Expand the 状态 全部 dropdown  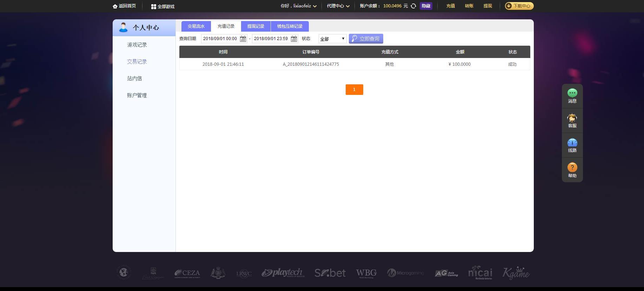[332, 39]
